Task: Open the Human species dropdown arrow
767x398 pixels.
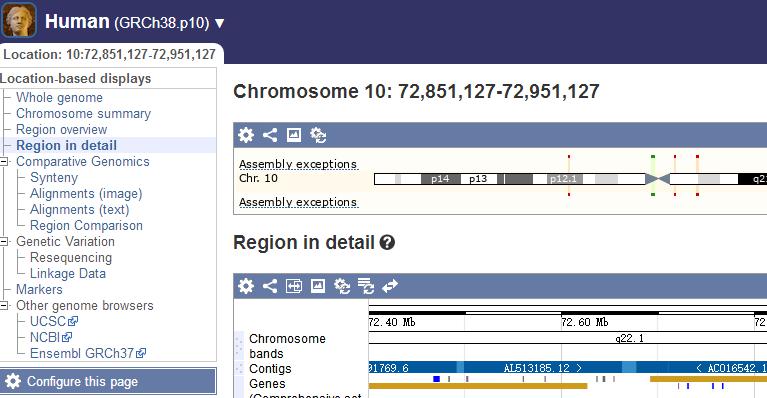Action: click(x=220, y=23)
